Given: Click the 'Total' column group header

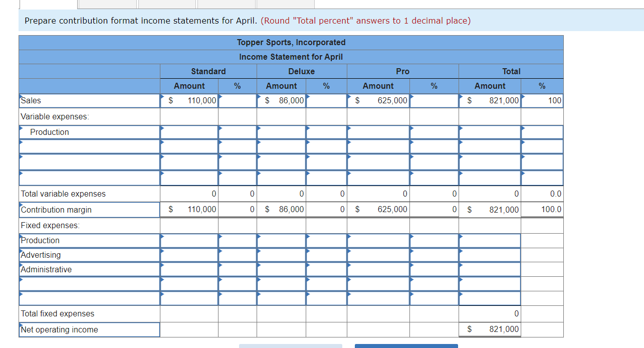Looking at the screenshot, I should coord(511,71).
